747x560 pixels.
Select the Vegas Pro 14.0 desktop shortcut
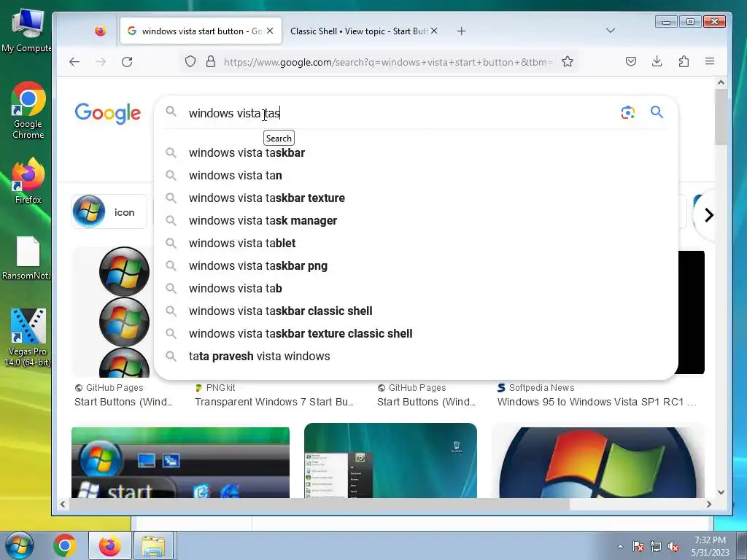27,338
